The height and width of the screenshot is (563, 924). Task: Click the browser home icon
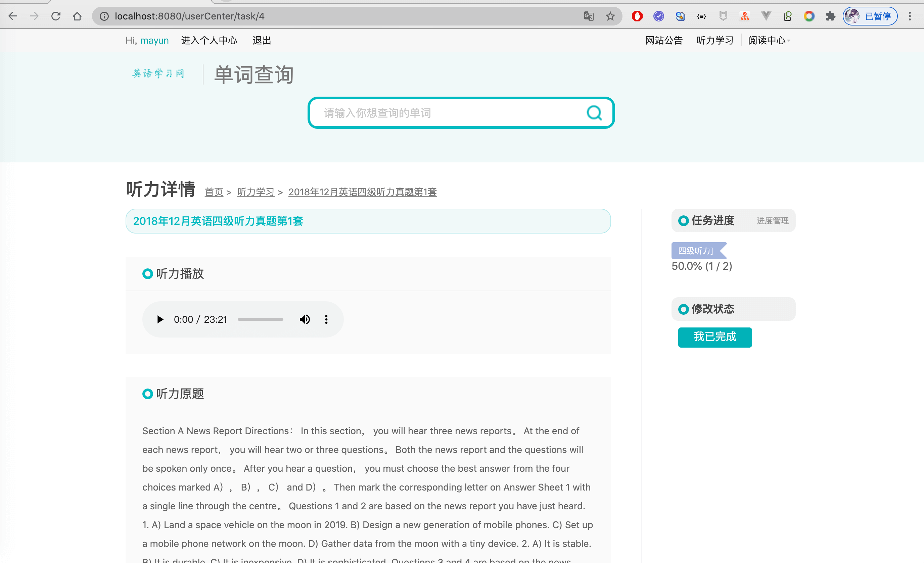point(77,16)
